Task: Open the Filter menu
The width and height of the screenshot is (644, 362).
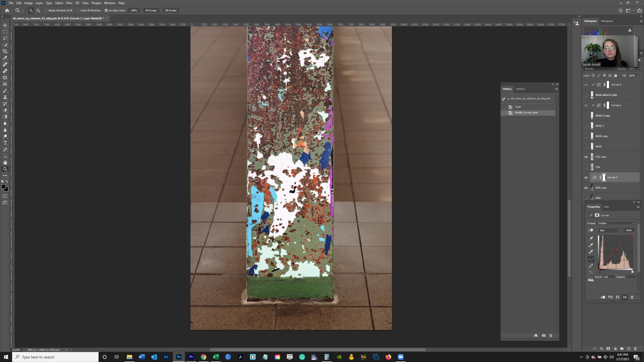Action: pos(69,3)
